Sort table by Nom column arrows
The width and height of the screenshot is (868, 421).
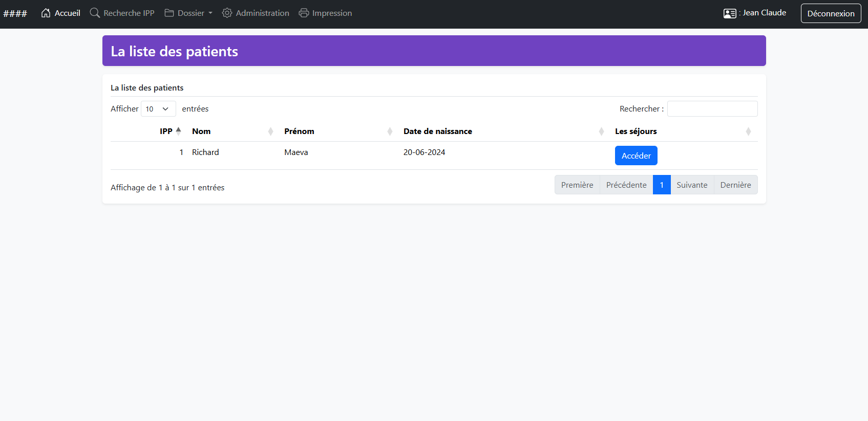click(270, 131)
